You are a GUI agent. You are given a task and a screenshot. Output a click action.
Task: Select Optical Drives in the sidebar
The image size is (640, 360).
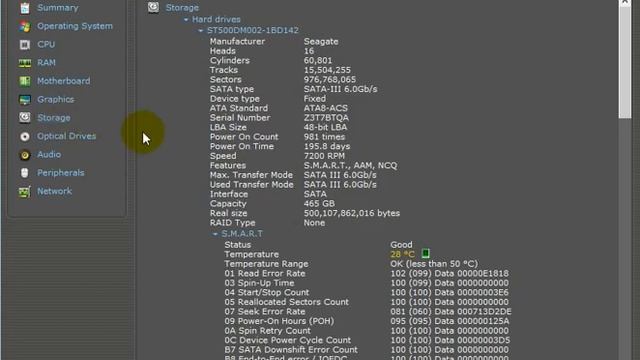66,136
